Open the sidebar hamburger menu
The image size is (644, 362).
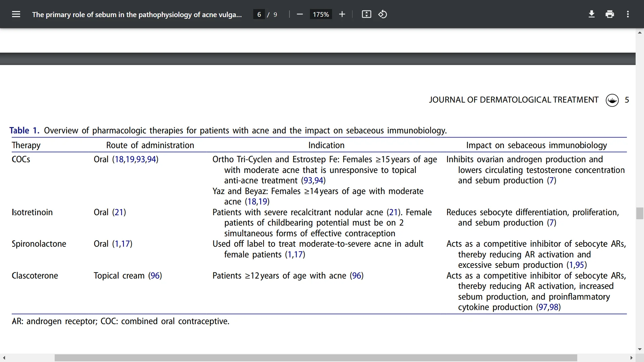[16, 14]
